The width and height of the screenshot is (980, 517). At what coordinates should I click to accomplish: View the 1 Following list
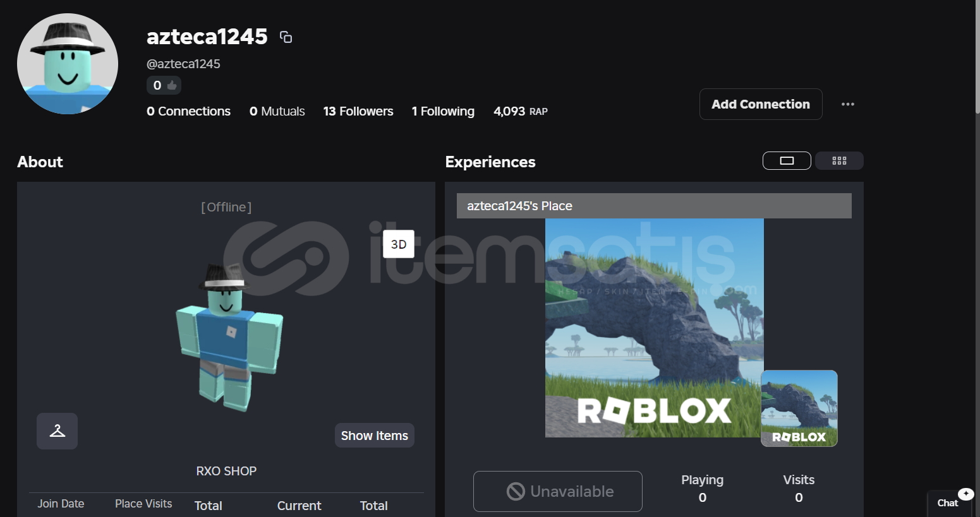[x=443, y=112]
